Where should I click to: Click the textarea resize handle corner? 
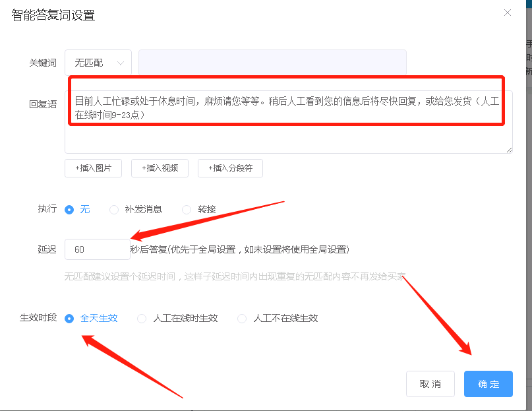(509, 150)
